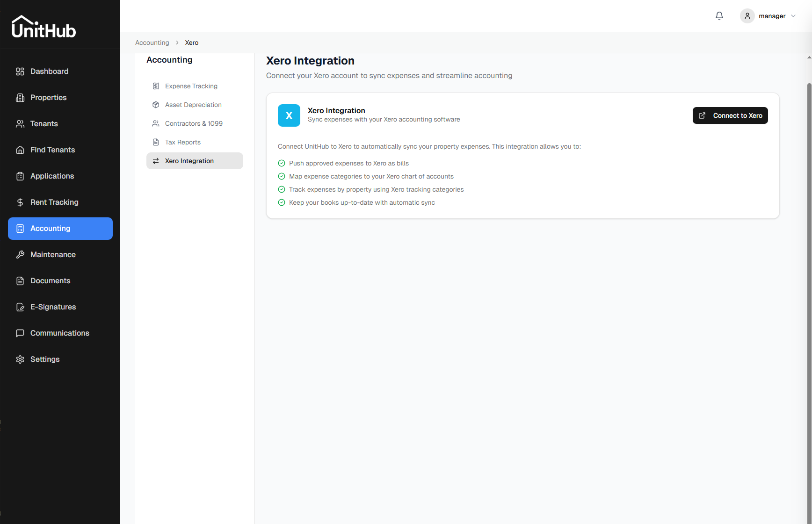This screenshot has width=812, height=524.
Task: Click the Expense Tracking receipt icon
Action: [x=156, y=86]
